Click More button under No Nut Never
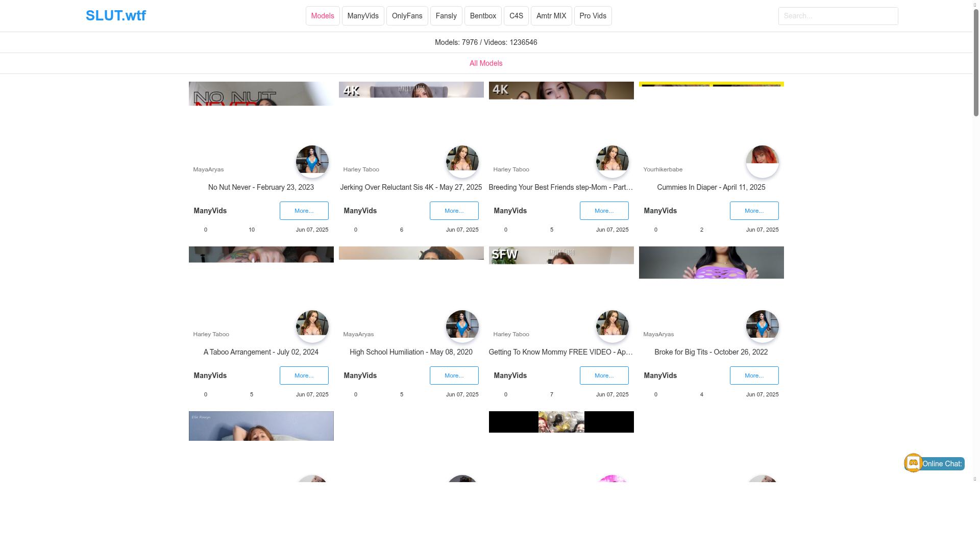The height and width of the screenshot is (551, 980). point(304,211)
